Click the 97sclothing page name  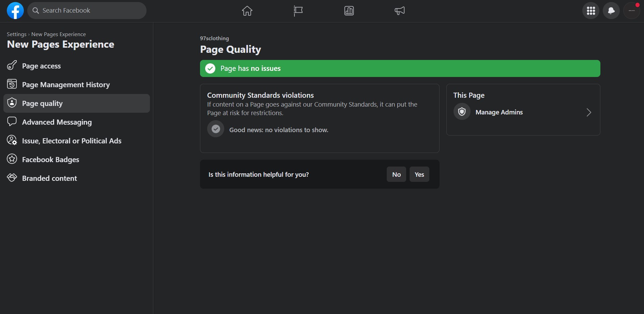pyautogui.click(x=214, y=38)
